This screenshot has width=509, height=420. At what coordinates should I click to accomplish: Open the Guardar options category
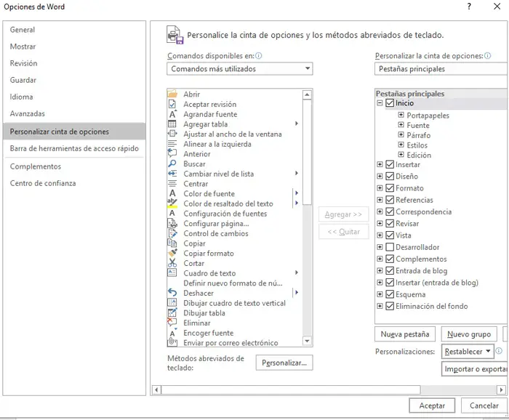74,80
